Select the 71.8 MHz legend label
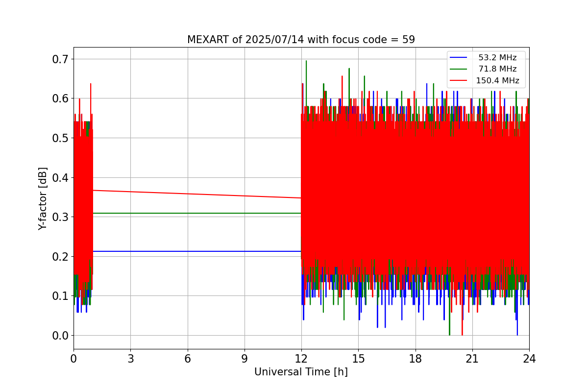 click(x=497, y=69)
